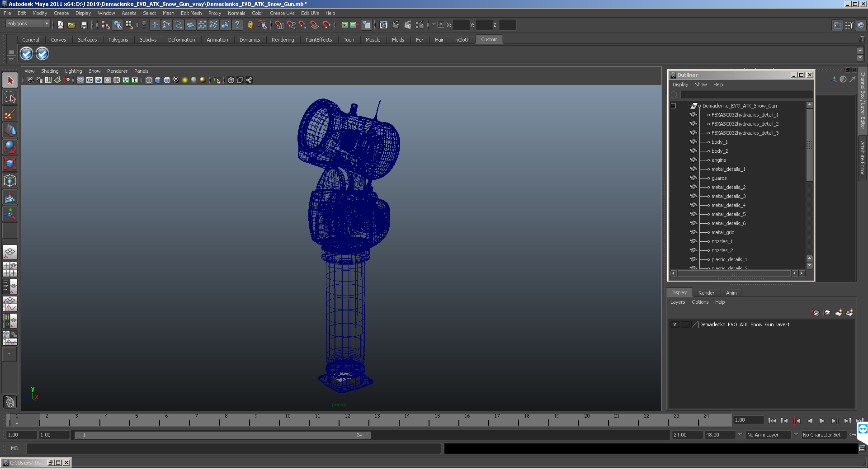Screen dimensions: 868x470
Task: Switch to Persp/Outliner layout
Action: click(10, 286)
